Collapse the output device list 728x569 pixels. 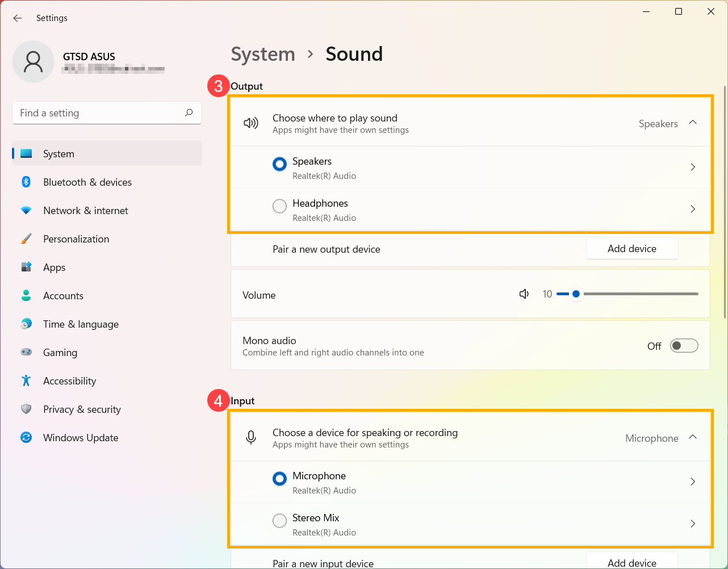pos(693,123)
